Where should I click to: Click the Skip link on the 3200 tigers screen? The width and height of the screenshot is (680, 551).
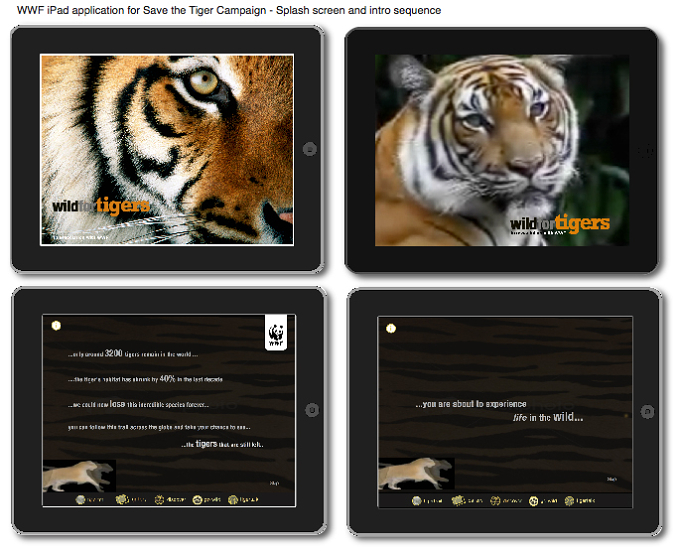[274, 483]
